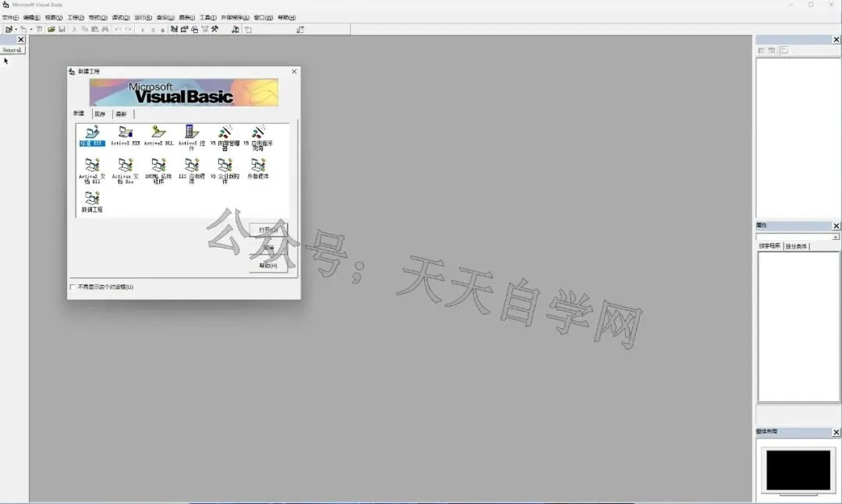Viewport: 842px width, 504px height.
Task: Click the Start run arrow toolbar icon
Action: [x=143, y=30]
